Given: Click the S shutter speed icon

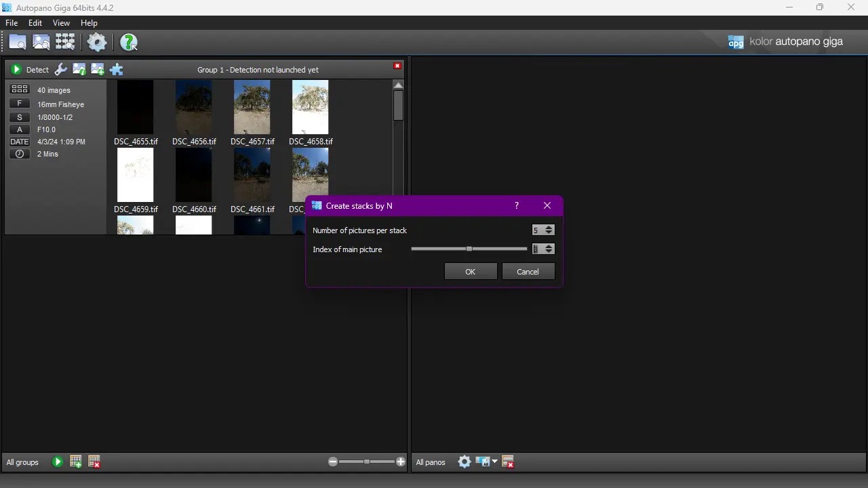Looking at the screenshot, I should (x=20, y=117).
